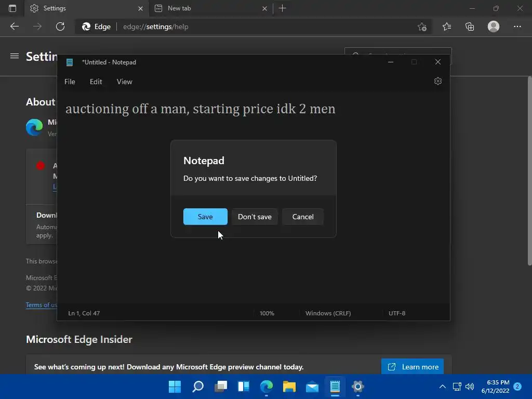This screenshot has height=399, width=532.
Task: Click the 100% zoom status entry
Action: click(x=267, y=313)
